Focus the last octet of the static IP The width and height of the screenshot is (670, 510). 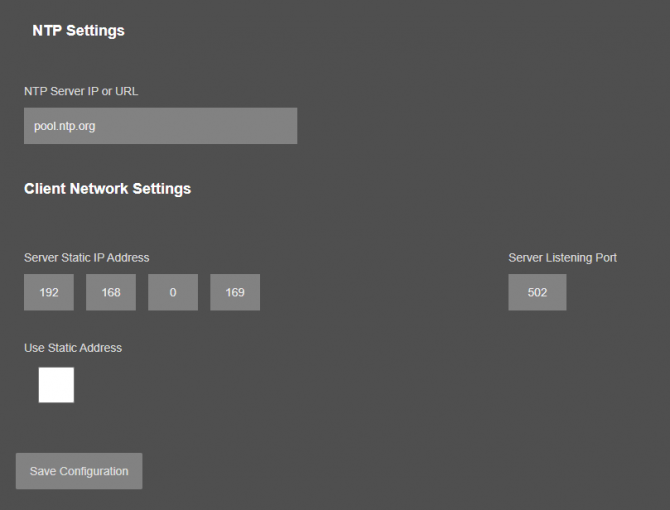click(x=235, y=292)
